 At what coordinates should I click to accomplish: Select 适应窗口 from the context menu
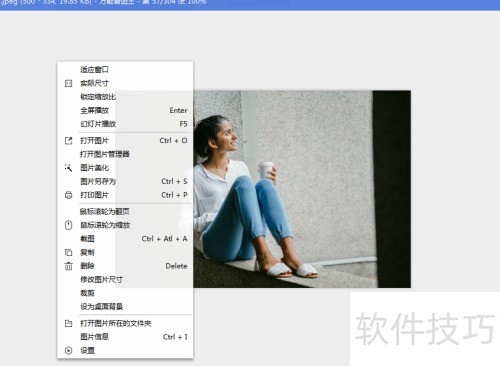click(125, 69)
